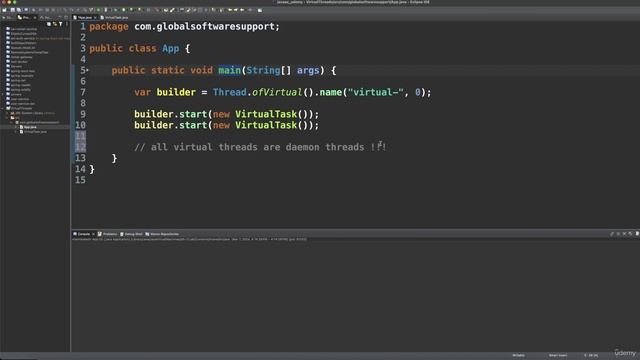Open the Problems tab
640x360 pixels.
(x=107, y=234)
